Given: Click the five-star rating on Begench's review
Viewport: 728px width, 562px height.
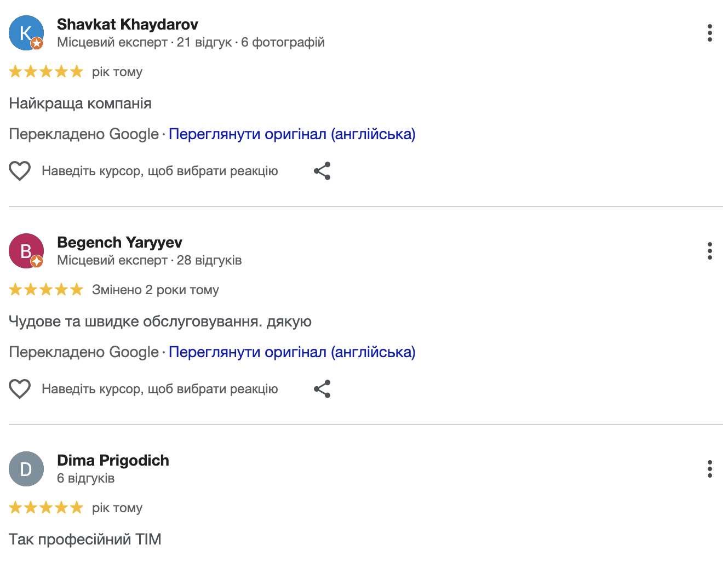Looking at the screenshot, I should pos(46,290).
